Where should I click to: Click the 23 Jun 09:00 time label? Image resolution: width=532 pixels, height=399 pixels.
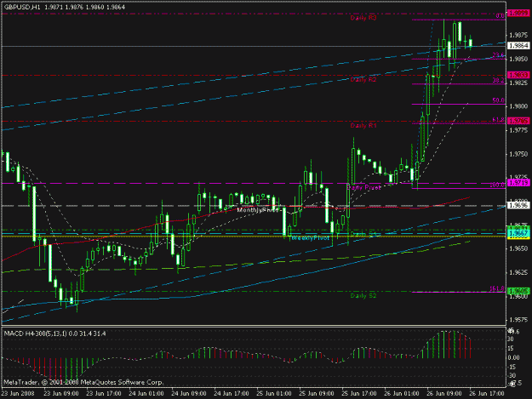tap(61, 394)
